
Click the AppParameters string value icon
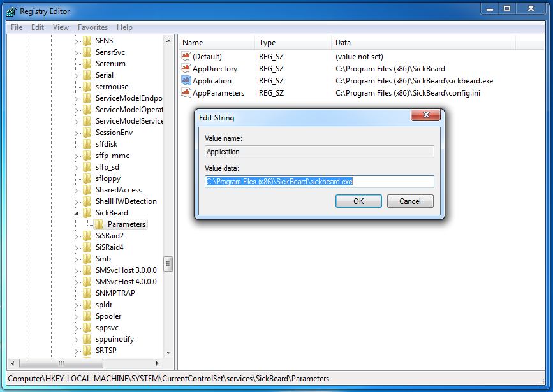[x=186, y=92]
